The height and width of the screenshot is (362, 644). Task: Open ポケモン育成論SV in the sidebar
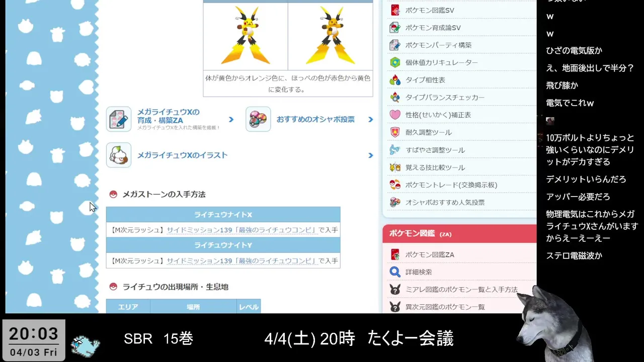[x=433, y=28]
